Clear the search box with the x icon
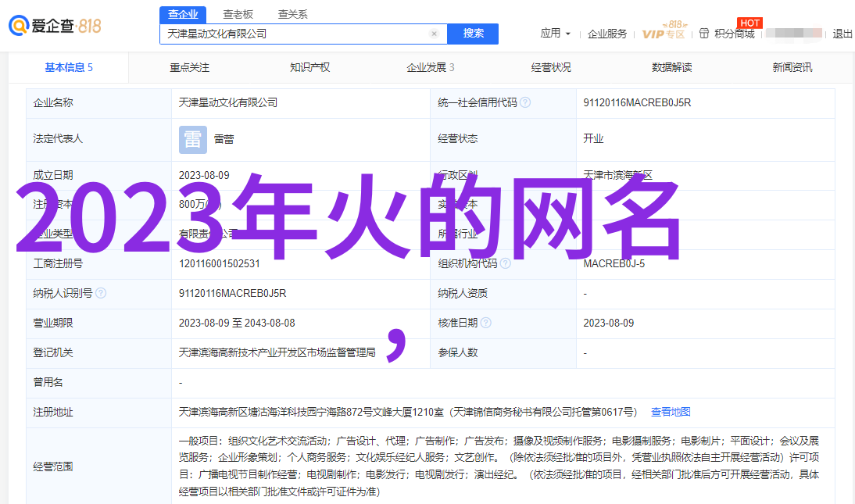Viewport: 855px width, 504px height. (434, 34)
